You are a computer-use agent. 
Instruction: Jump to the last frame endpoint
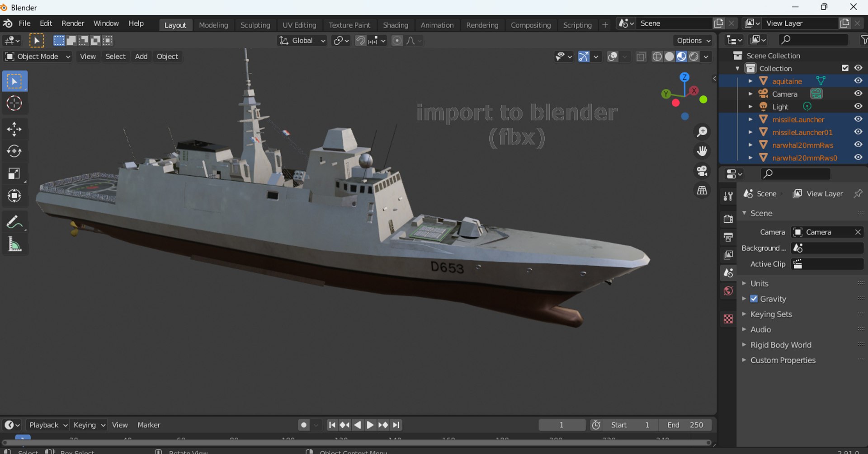(x=396, y=425)
